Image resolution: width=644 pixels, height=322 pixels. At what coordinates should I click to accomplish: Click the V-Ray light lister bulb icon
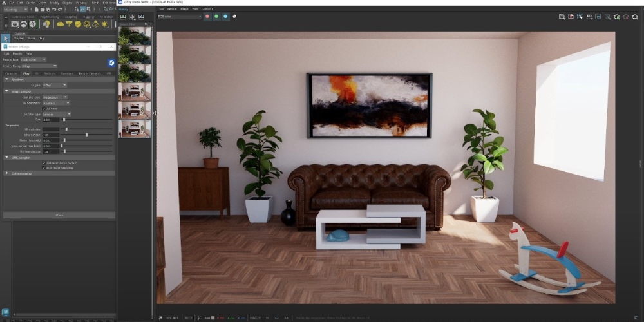[x=46, y=24]
